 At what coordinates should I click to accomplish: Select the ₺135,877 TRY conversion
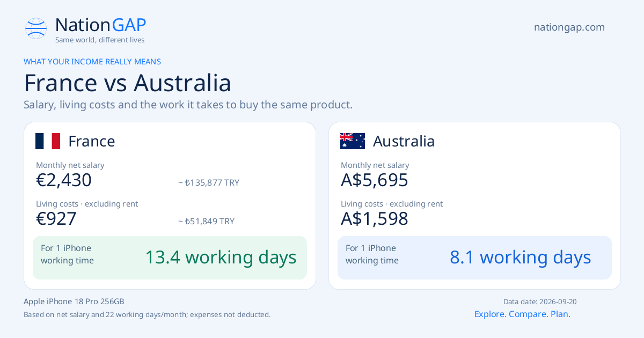[209, 183]
